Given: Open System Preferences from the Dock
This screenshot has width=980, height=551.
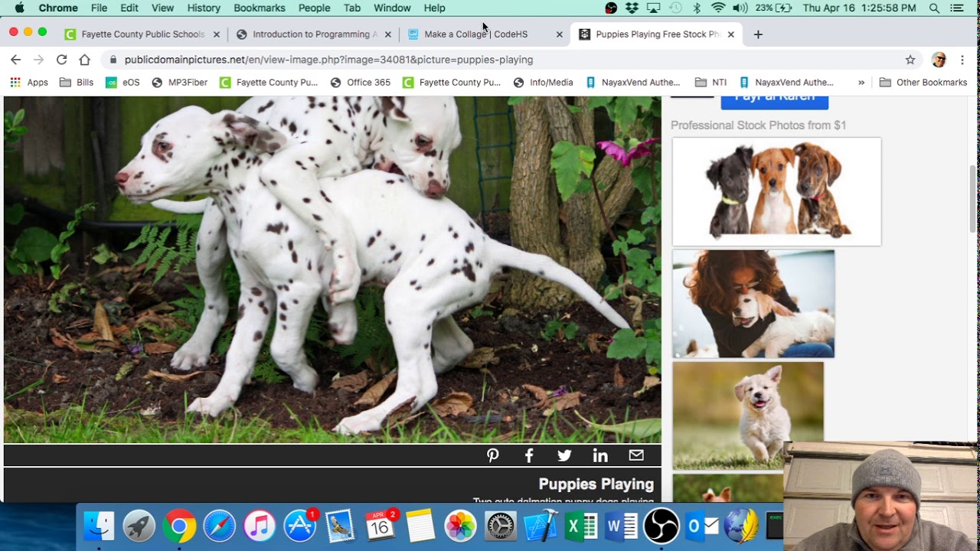Looking at the screenshot, I should [501, 527].
